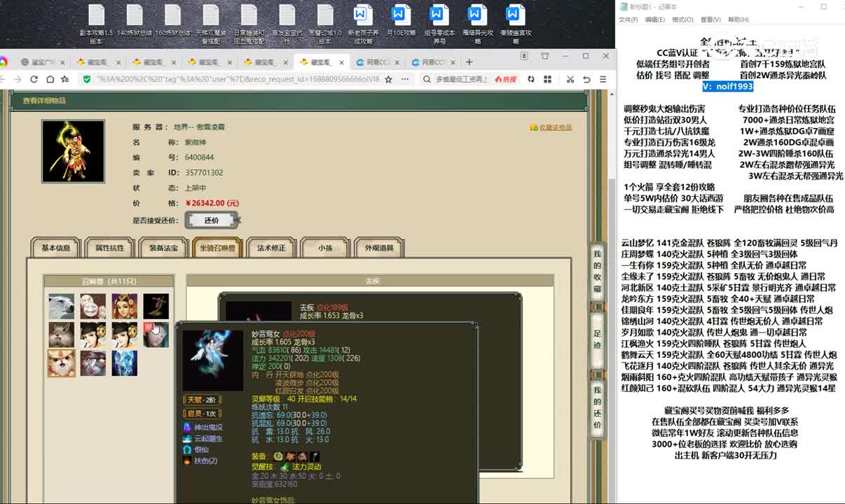Click the undo close-tab arrow icon
The width and height of the screenshot is (845, 504).
(x=587, y=79)
